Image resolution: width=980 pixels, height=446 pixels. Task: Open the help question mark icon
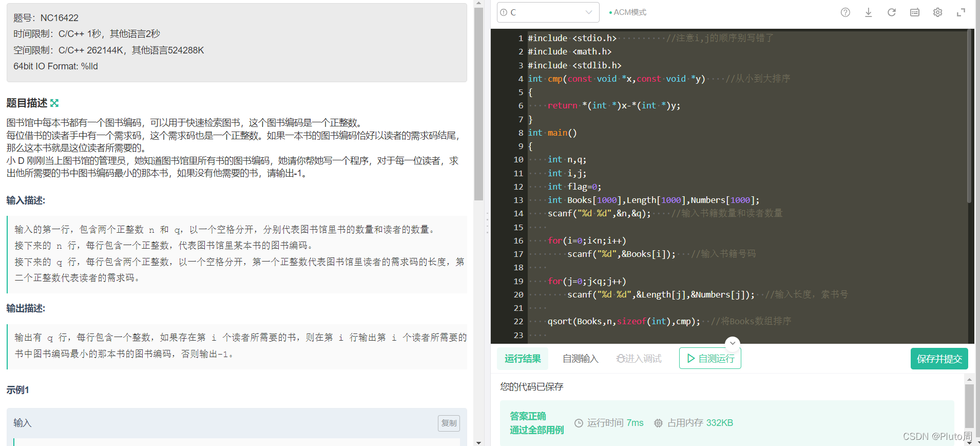click(x=845, y=12)
